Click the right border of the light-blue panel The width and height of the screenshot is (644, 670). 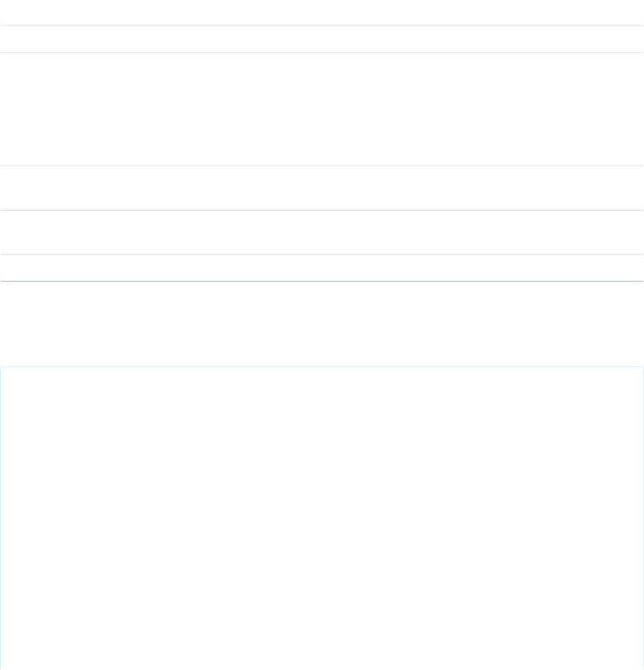[643, 518]
